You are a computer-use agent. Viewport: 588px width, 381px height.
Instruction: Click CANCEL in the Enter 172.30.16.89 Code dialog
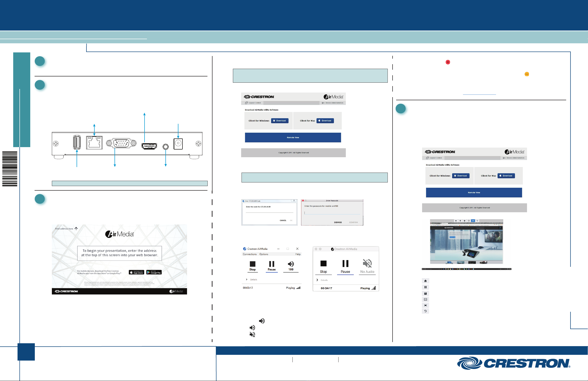point(283,220)
